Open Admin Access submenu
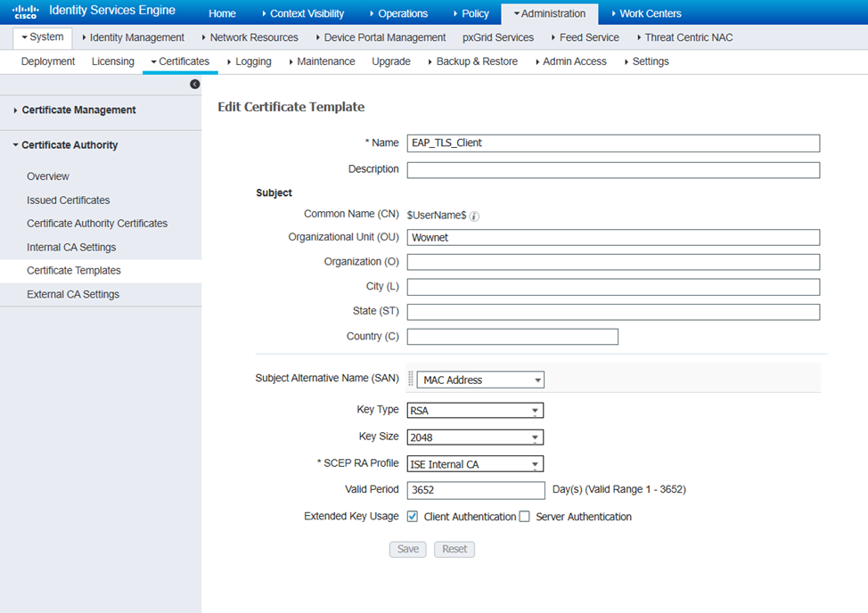Image resolution: width=868 pixels, height=613 pixels. coord(571,61)
